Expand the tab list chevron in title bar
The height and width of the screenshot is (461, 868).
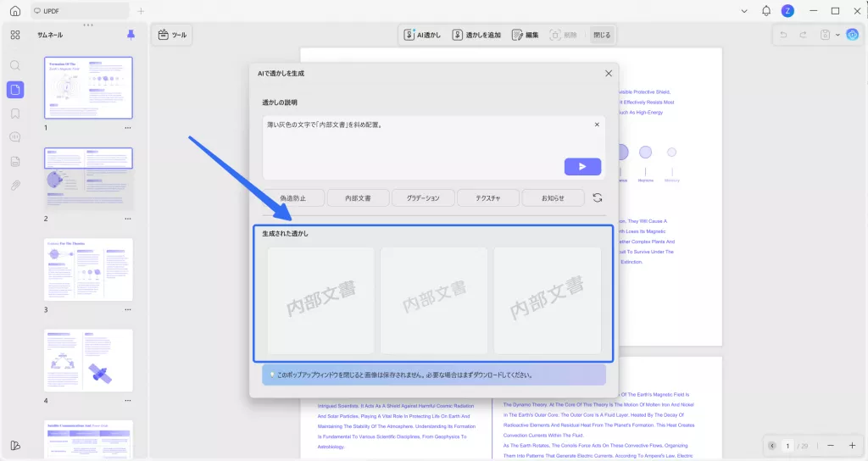[x=744, y=11]
